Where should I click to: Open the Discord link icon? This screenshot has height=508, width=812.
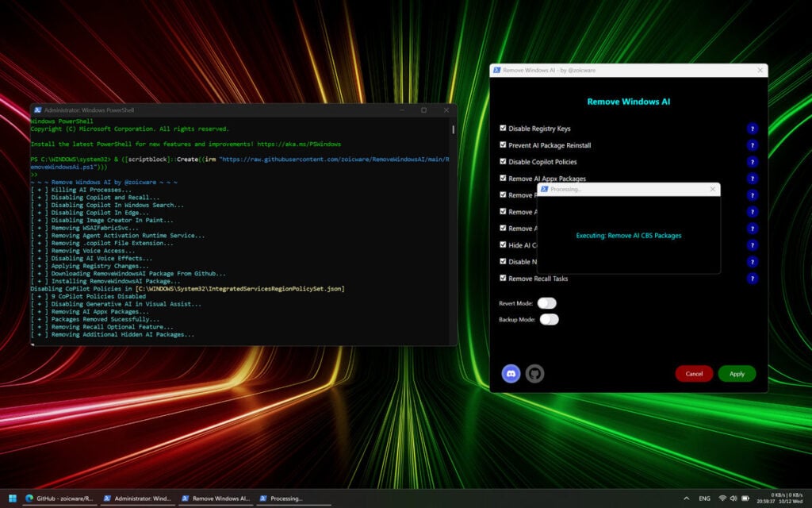tap(511, 373)
